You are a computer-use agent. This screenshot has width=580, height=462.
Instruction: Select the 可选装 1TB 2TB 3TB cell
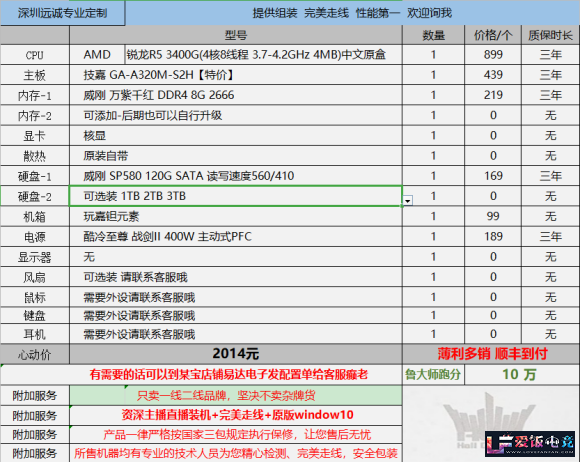[x=236, y=196]
